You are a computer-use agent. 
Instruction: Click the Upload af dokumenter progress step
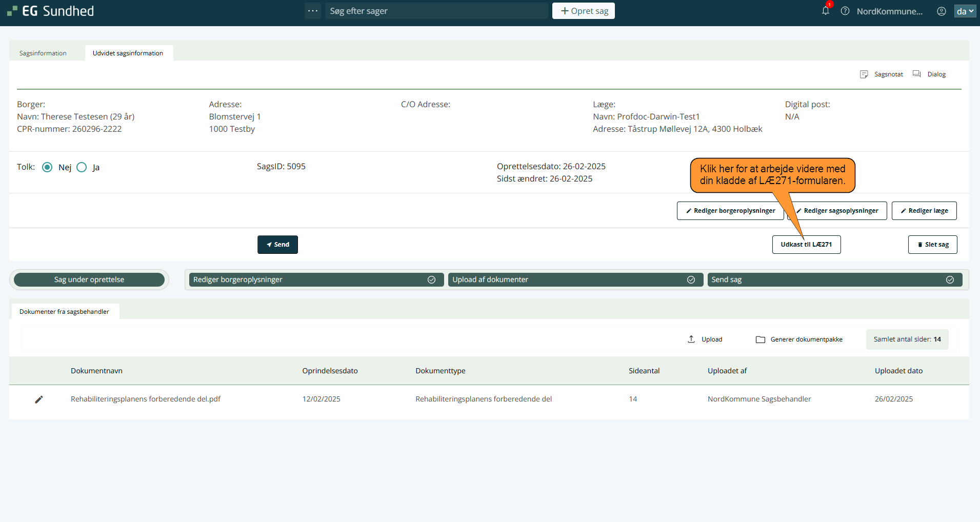[x=575, y=279]
